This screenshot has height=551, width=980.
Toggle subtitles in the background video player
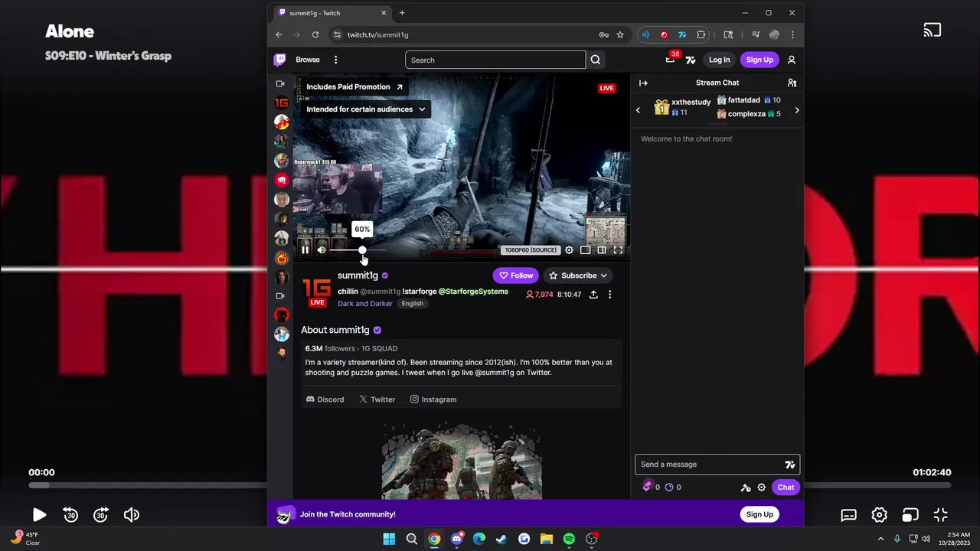click(848, 515)
